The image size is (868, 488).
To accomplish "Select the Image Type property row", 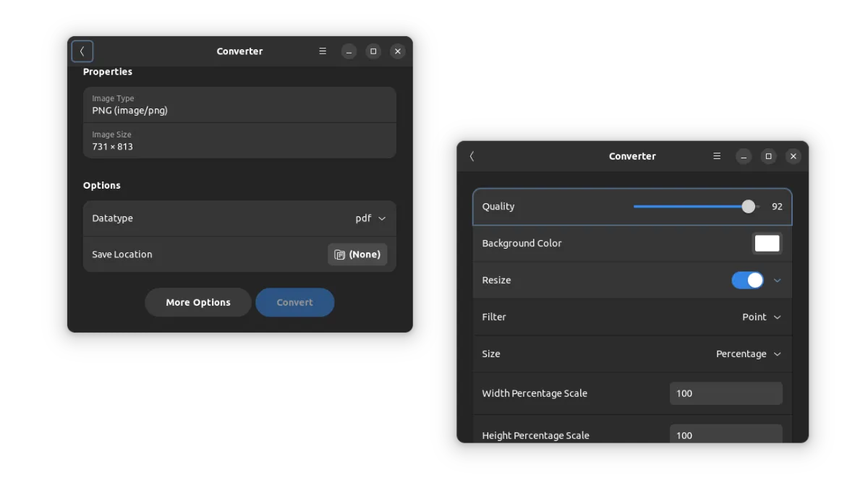I will (x=239, y=105).
